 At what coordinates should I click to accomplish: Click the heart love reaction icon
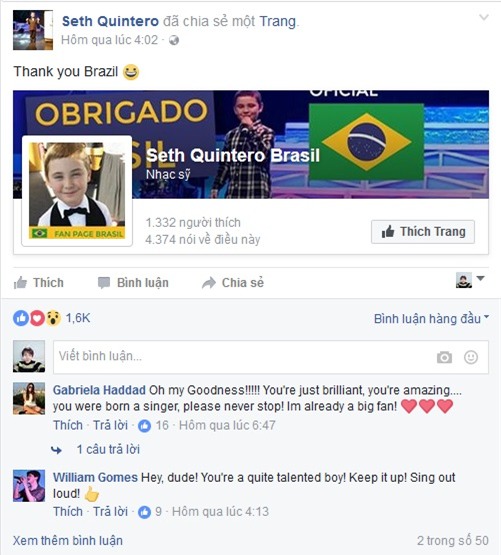[x=37, y=318]
